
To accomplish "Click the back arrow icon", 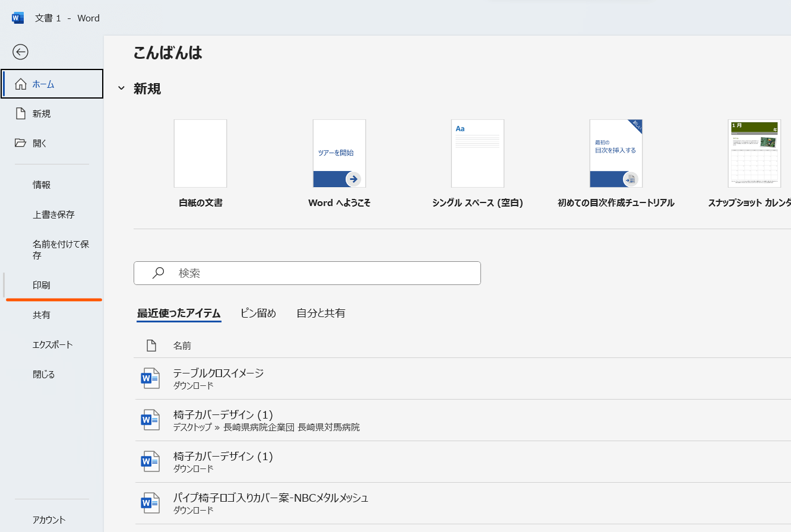I will pos(21,52).
